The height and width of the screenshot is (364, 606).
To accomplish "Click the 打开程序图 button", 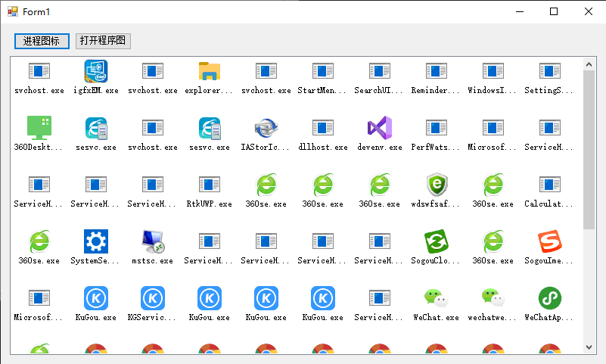I will click(103, 41).
